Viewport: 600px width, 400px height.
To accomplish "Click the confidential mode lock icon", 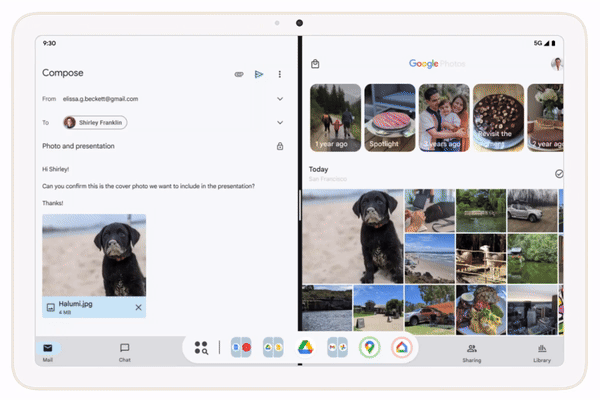I will pos(280,146).
